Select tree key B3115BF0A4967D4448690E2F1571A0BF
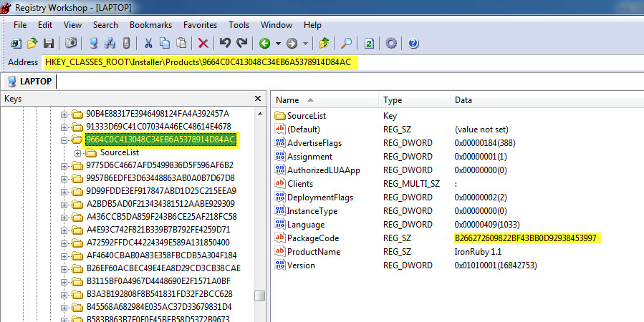The height and width of the screenshot is (322, 644). pos(158,281)
